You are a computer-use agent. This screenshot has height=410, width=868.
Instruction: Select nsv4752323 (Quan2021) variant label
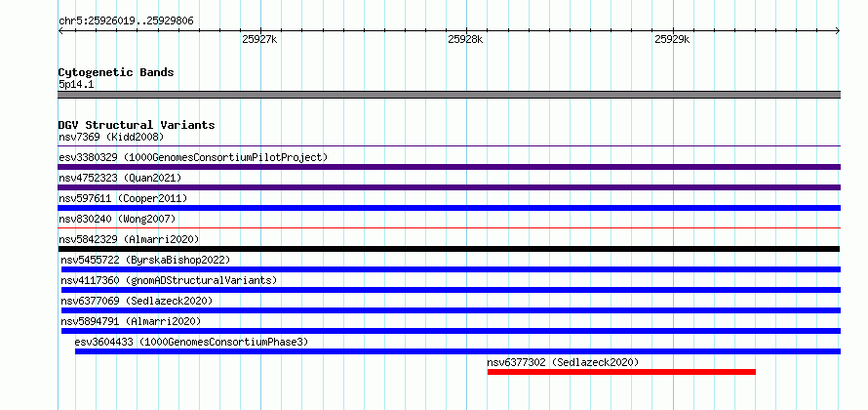pos(120,178)
